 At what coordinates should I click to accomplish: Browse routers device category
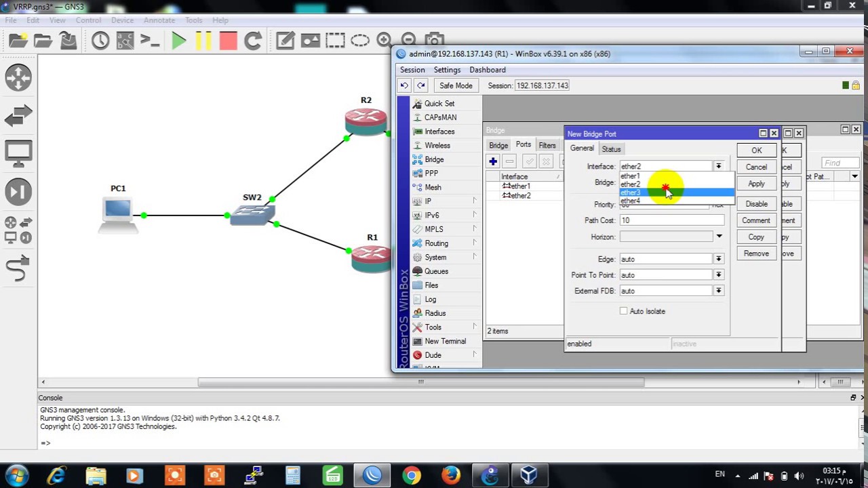tap(18, 77)
